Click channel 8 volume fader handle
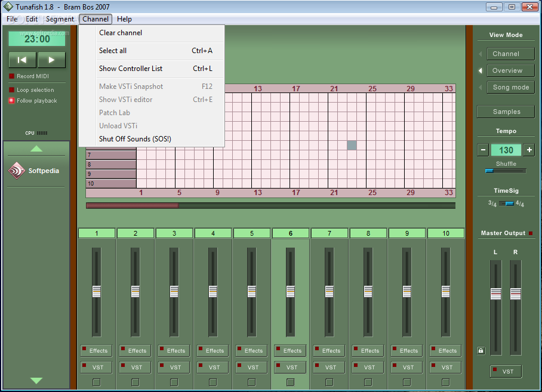This screenshot has height=392, width=542. tap(368, 292)
